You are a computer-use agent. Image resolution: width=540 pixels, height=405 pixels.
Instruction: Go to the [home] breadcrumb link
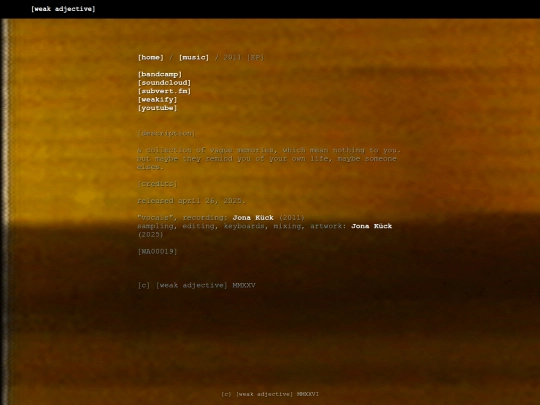click(x=151, y=58)
